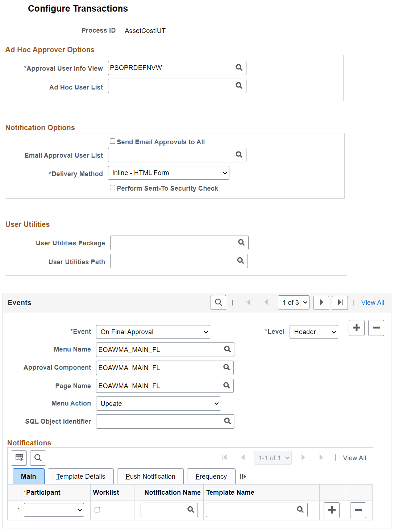Open the Event dropdown showing On Final Approval

coord(153,332)
